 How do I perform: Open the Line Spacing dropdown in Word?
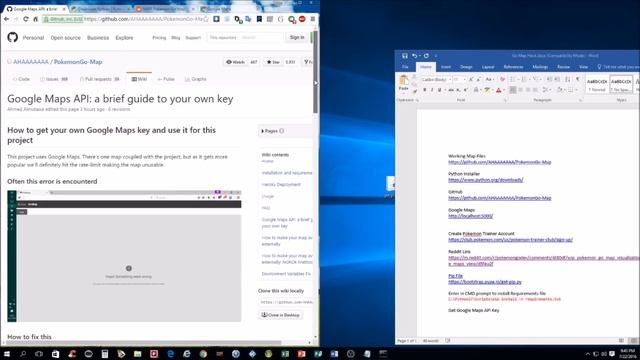tap(546, 90)
